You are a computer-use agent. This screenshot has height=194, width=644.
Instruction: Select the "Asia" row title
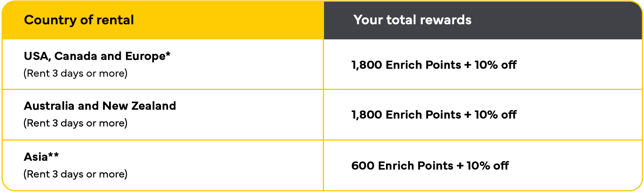point(35,157)
